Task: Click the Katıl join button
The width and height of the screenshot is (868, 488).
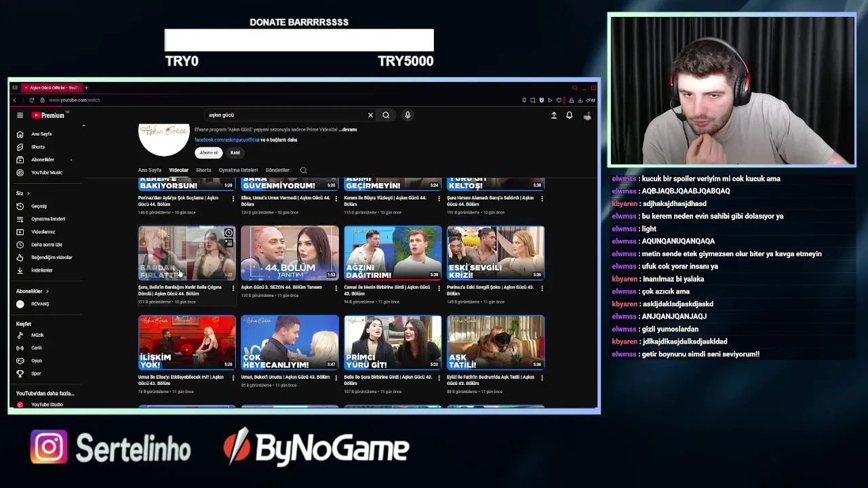Action: pos(235,152)
